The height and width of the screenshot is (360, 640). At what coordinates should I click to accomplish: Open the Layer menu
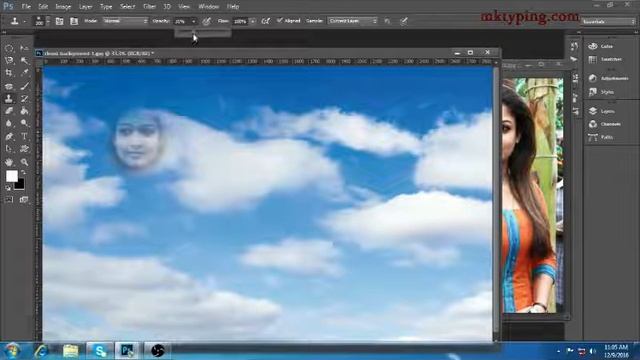[85, 7]
